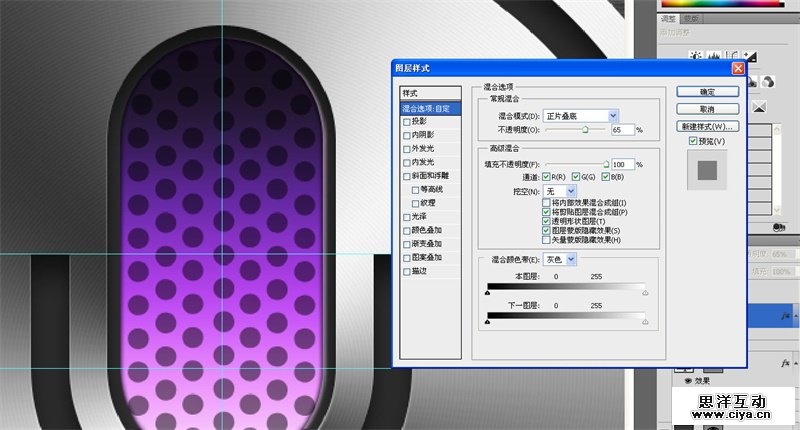Add an Exposure adjustment from Adjustments panel
Screen dimensions: 800x430
point(751,56)
